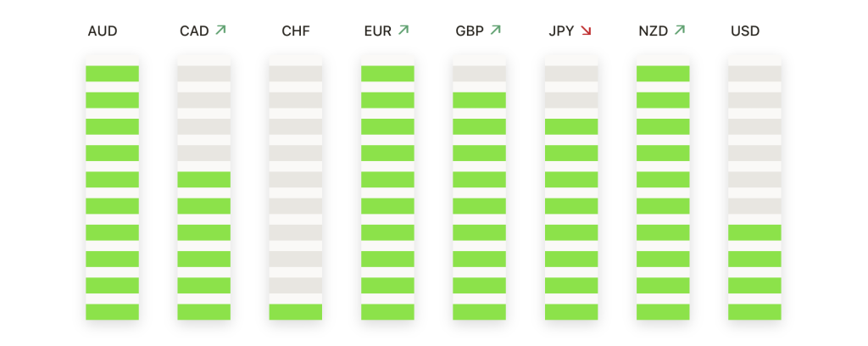Screen dimensions: 868x346
Task: Click the CAD currency label
Action: coord(194,31)
